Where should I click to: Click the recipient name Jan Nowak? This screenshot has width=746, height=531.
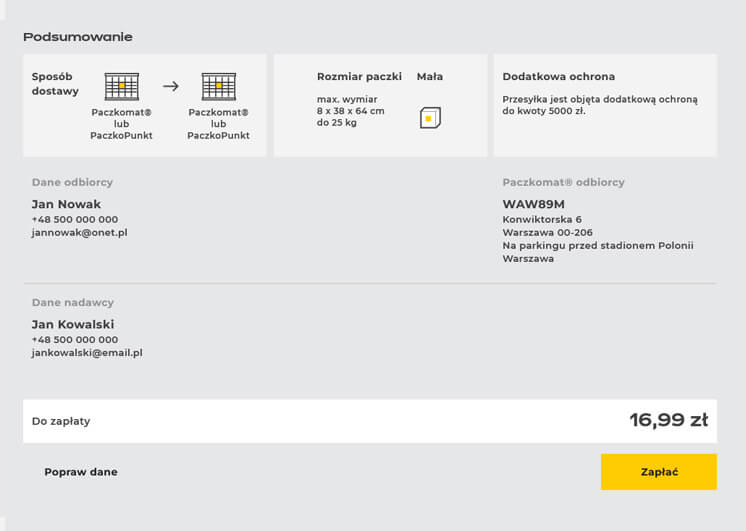click(x=66, y=204)
